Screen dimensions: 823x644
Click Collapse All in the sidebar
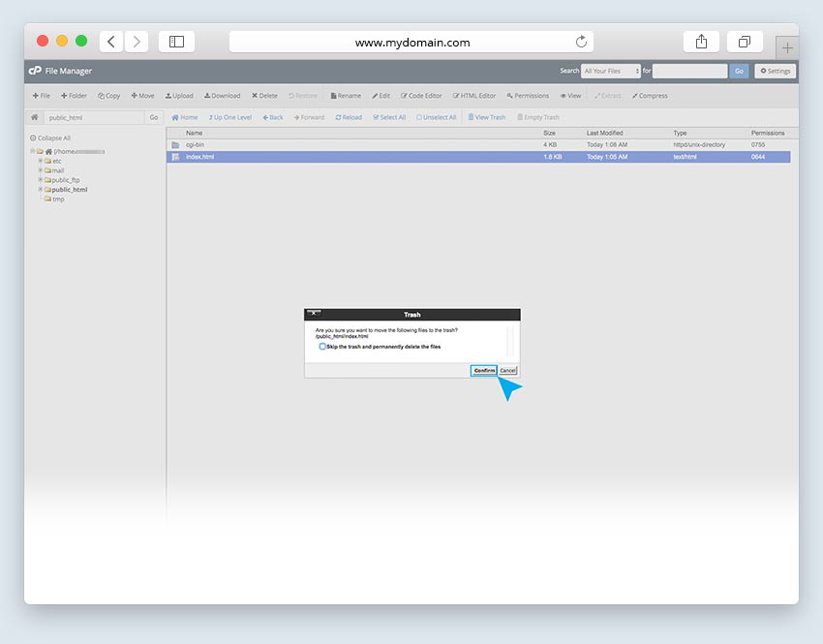click(x=50, y=138)
